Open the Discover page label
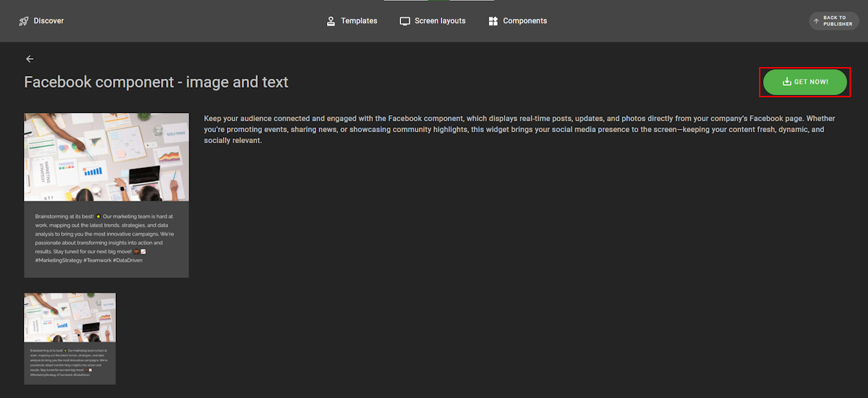Viewport: 868px width, 398px height. coord(49,21)
